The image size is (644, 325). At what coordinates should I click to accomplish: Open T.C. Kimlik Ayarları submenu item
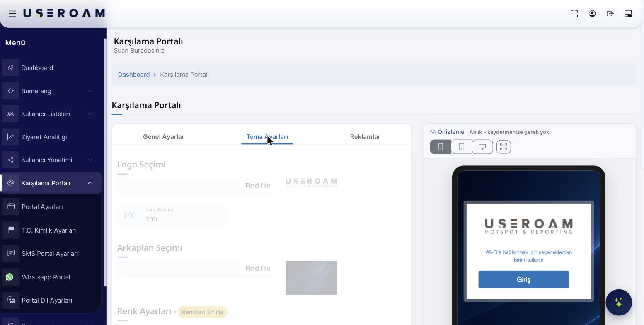pyautogui.click(x=49, y=230)
